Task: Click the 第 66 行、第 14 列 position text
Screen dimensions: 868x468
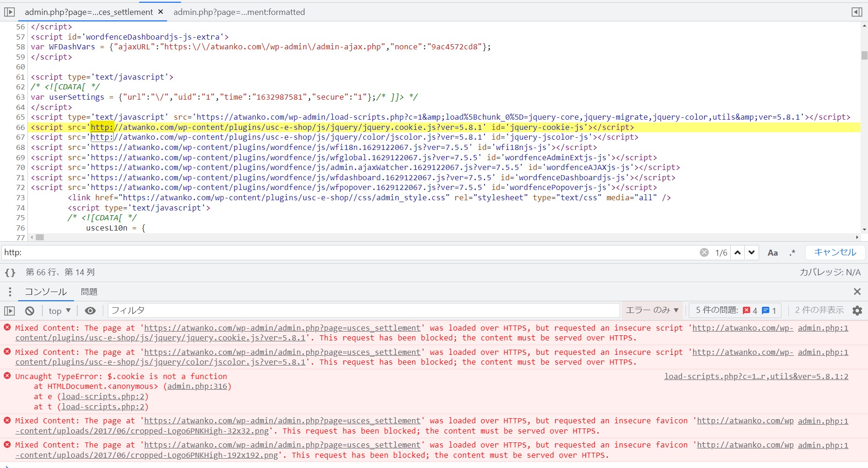Action: 60,272
